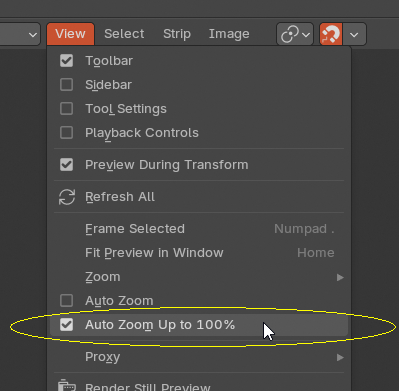Viewport: 399px width, 391px height.
Task: Check the Playback Controls option
Action: coord(66,133)
